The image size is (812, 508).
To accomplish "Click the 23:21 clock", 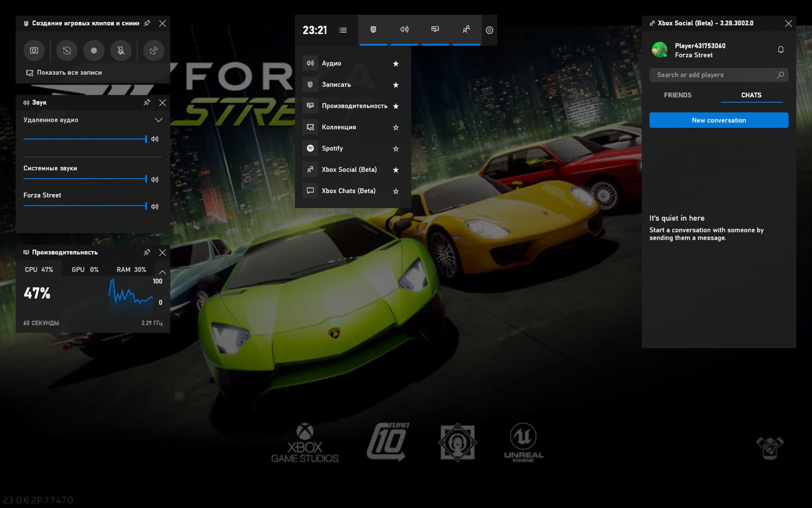I will (x=315, y=30).
